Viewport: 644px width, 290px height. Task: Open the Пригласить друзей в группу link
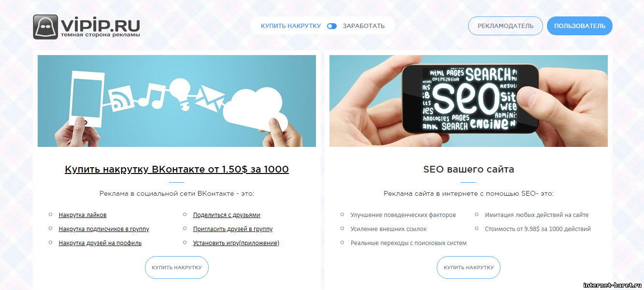coord(233,229)
